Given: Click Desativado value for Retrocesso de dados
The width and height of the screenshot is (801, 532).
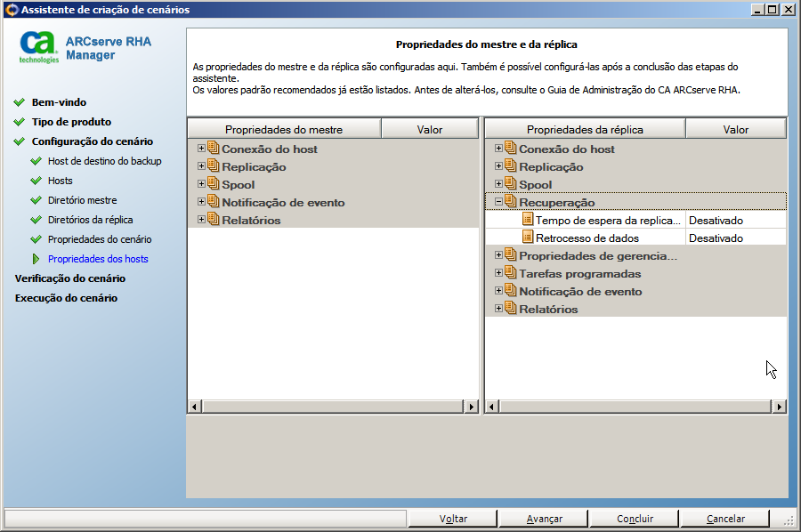Looking at the screenshot, I should (x=716, y=238).
